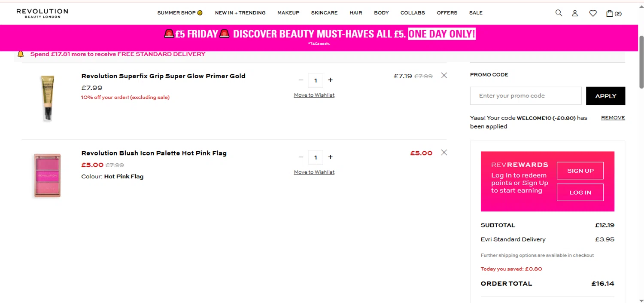Open the account profile icon
This screenshot has height=303, width=644.
click(575, 13)
